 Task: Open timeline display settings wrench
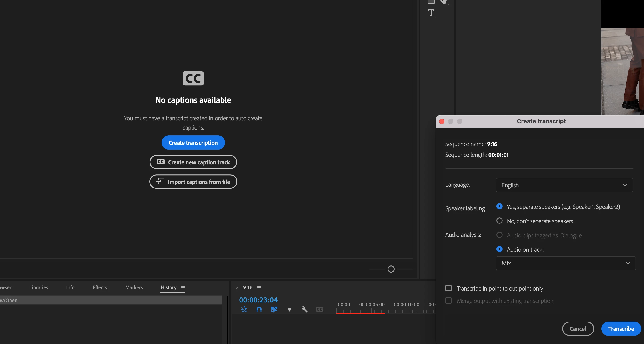(304, 309)
